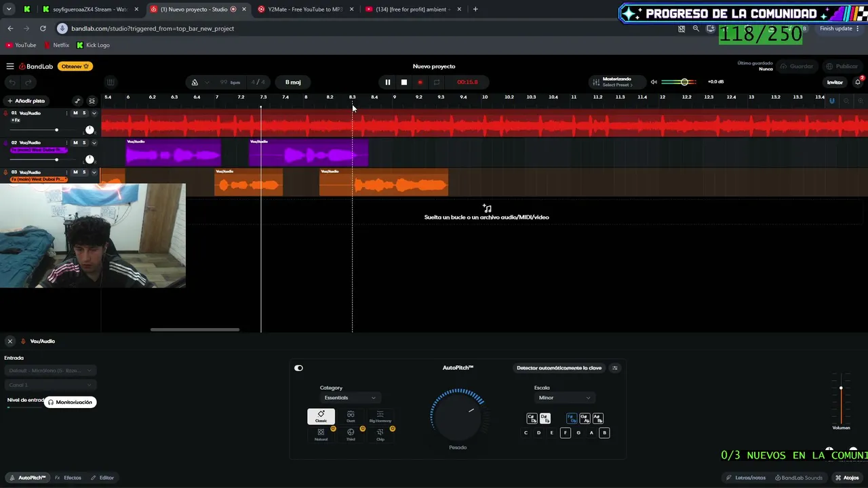This screenshot has height=488, width=868.
Task: Click the track 01 microphone icon
Action: 5,113
